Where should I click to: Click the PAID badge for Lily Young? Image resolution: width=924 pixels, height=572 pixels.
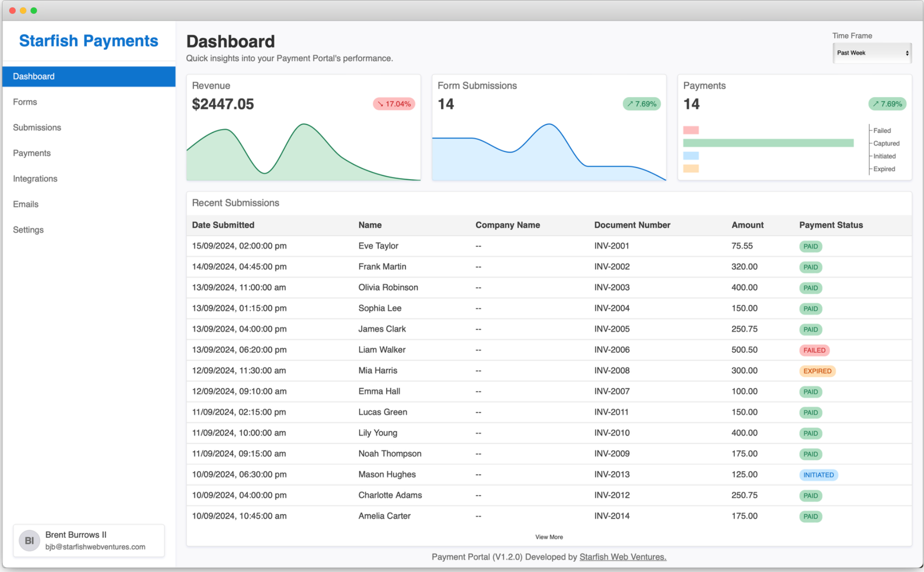pyautogui.click(x=810, y=433)
